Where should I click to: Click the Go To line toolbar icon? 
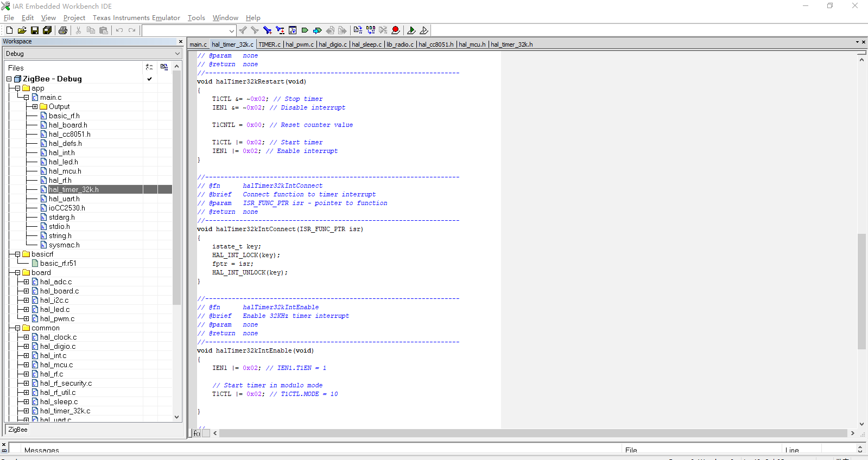[293, 30]
